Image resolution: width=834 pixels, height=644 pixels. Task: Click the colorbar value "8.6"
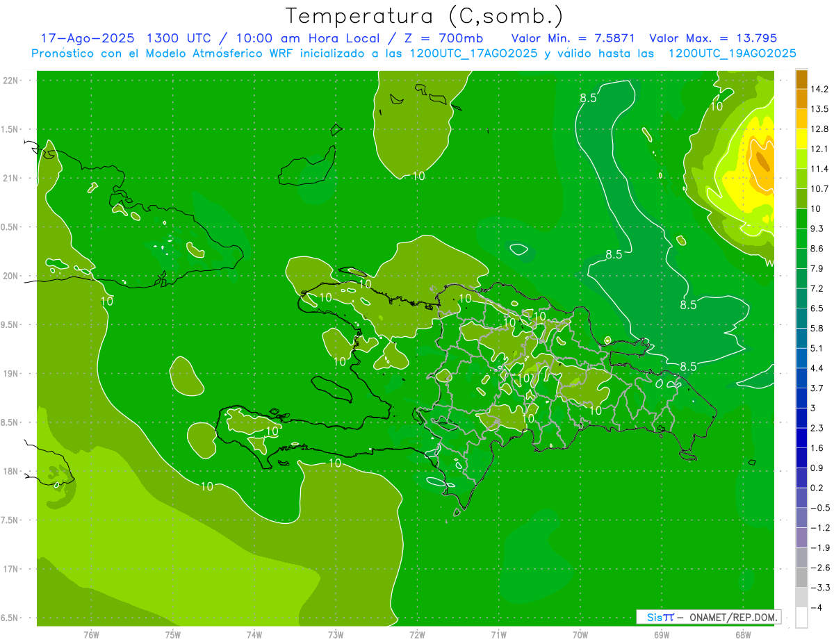[x=817, y=249]
